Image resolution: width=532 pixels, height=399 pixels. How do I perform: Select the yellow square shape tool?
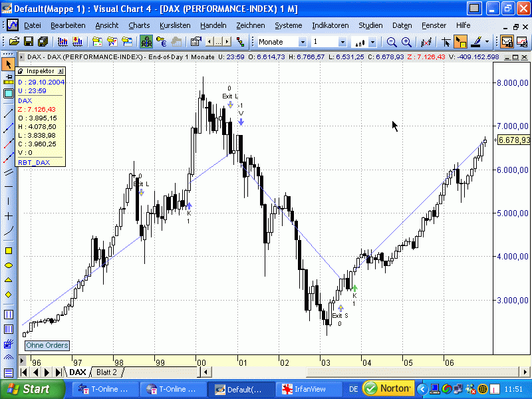[9, 251]
